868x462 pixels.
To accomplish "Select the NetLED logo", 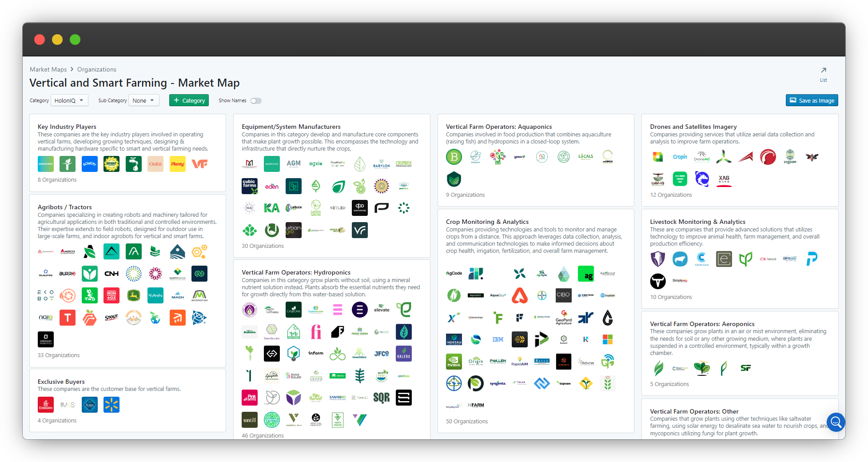I will [x=338, y=208].
